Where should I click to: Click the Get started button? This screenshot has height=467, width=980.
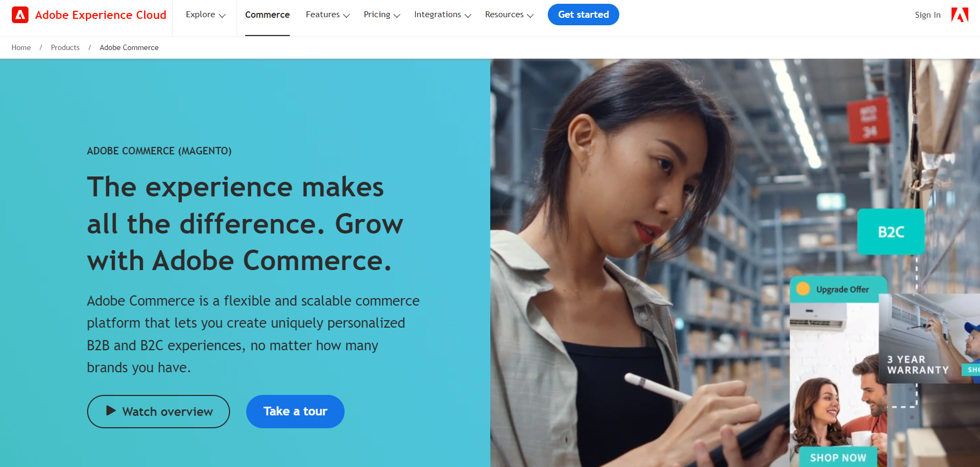point(583,15)
